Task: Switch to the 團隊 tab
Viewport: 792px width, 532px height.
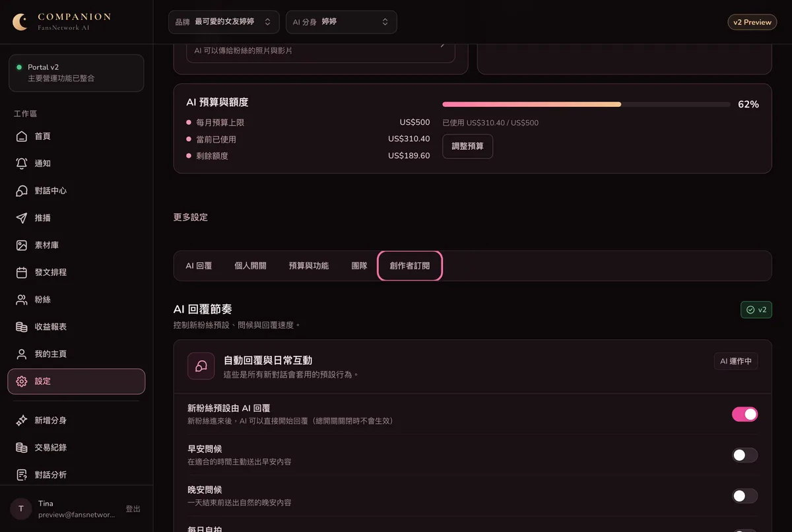Action: [x=359, y=266]
